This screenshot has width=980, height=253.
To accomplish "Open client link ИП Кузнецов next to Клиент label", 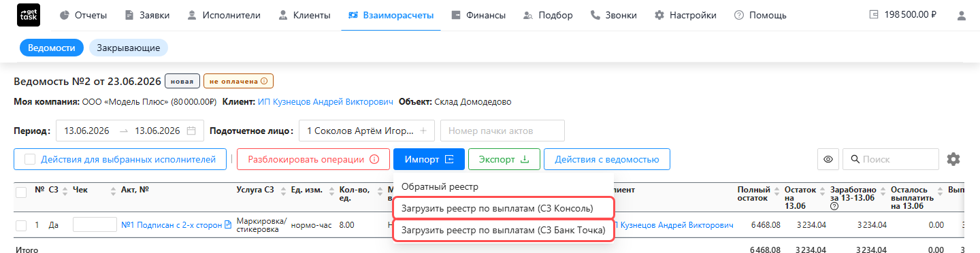I will [325, 102].
